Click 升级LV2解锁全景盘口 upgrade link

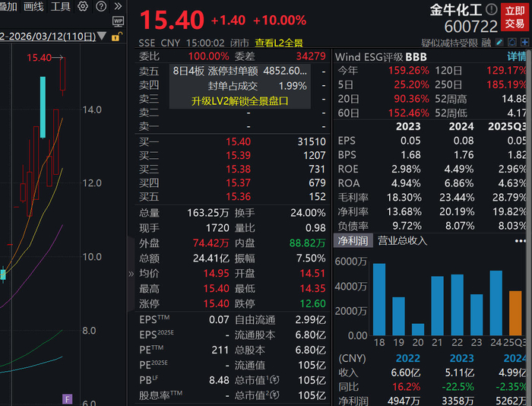point(239,101)
